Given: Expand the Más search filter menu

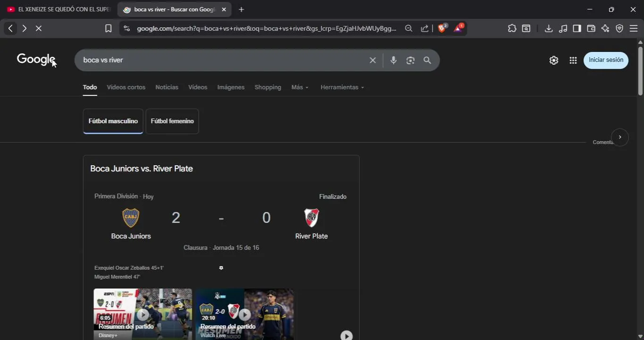Looking at the screenshot, I should click(300, 87).
